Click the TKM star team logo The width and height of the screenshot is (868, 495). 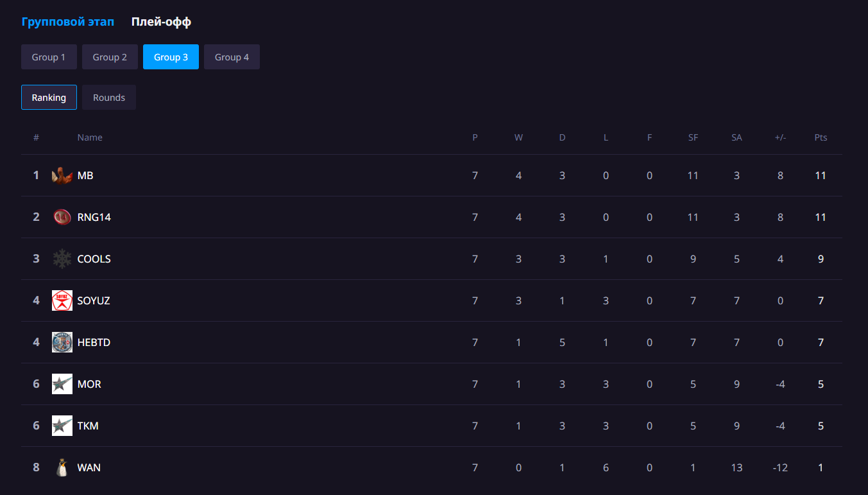pyautogui.click(x=62, y=426)
